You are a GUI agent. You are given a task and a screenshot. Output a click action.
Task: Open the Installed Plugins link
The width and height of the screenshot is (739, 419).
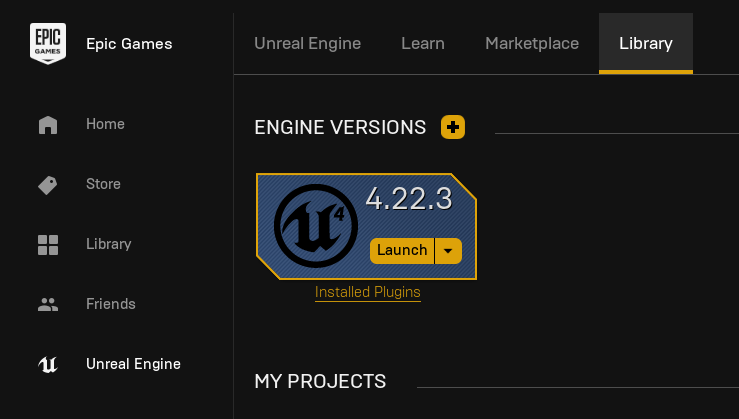367,292
